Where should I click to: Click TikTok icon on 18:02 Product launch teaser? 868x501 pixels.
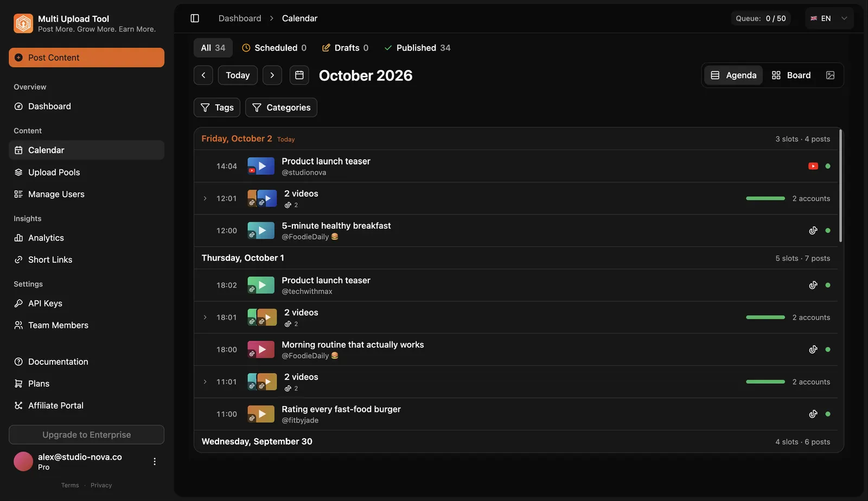(x=813, y=285)
